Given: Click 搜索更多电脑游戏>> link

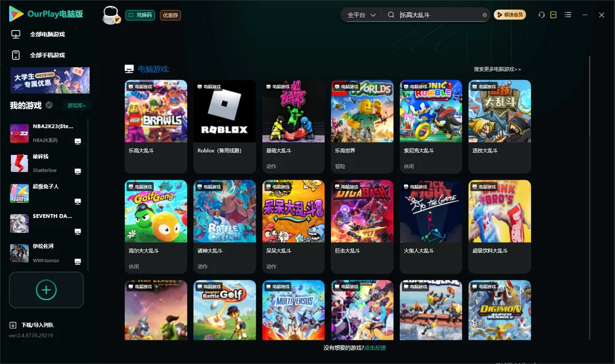Looking at the screenshot, I should pyautogui.click(x=497, y=69).
